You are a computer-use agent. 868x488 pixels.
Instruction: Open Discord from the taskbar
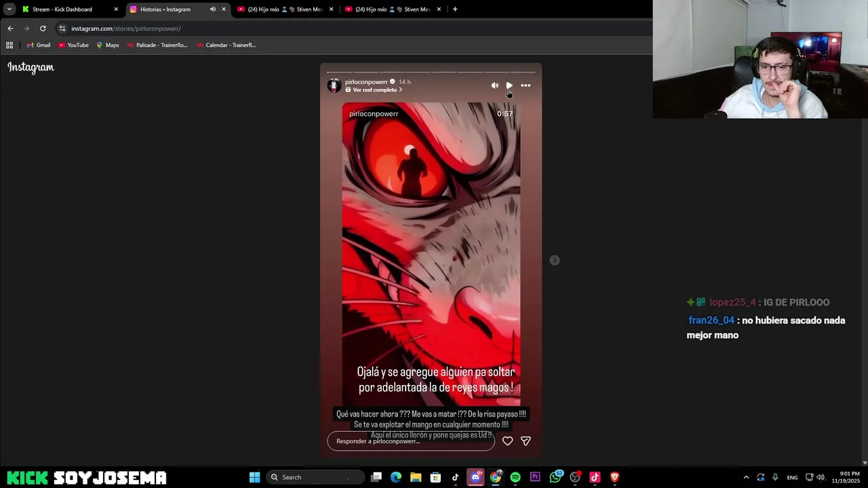coord(475,477)
